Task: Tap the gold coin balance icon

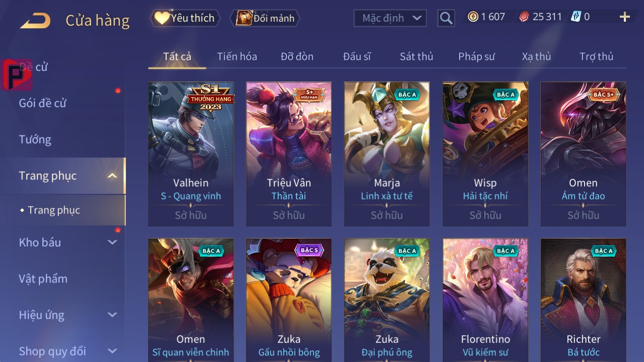Action: [x=473, y=17]
